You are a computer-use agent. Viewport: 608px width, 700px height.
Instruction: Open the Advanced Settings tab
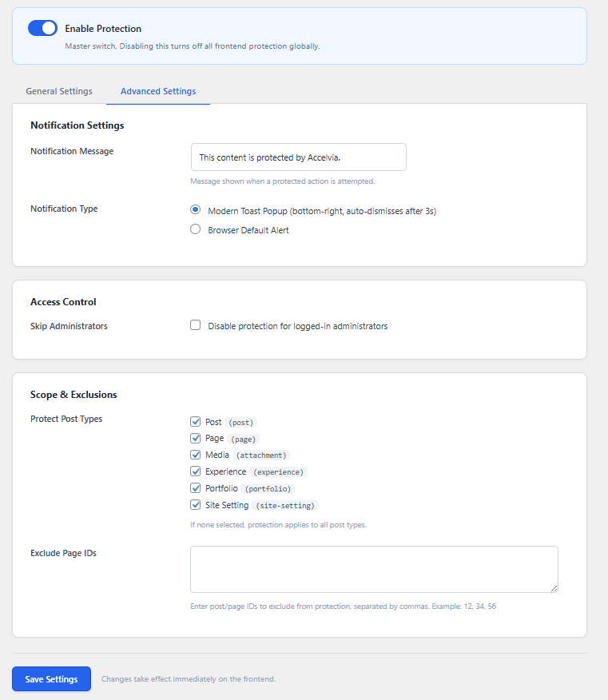[157, 91]
